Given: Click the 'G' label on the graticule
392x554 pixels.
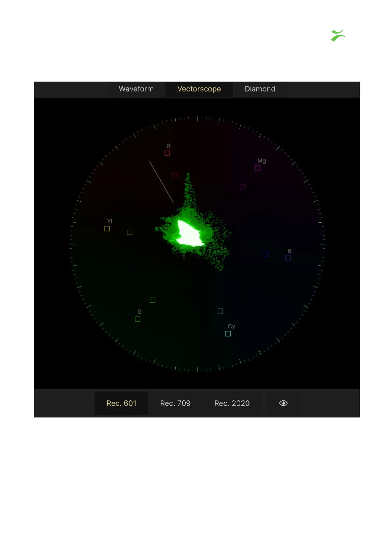Looking at the screenshot, I should (140, 312).
